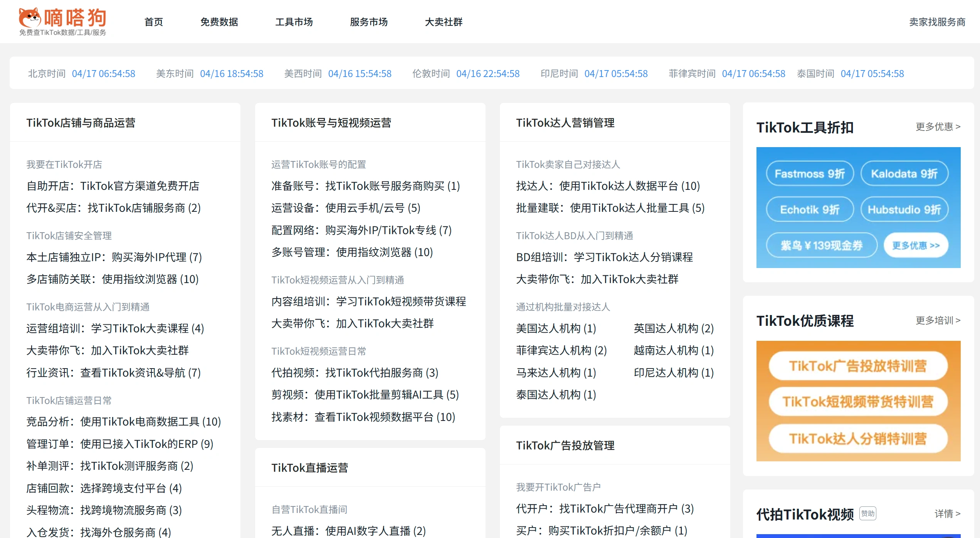The height and width of the screenshot is (538, 980).
Task: Open 详情 for 代拍TikTok视频
Action: point(948,514)
